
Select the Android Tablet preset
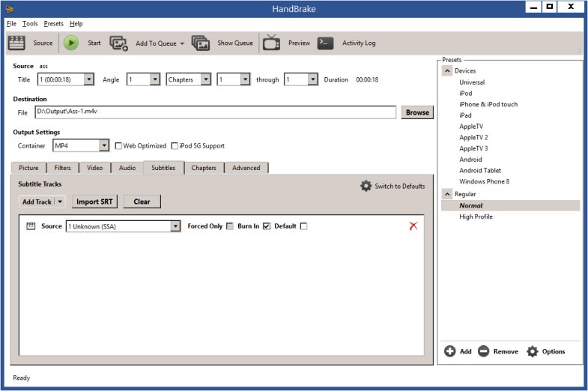[480, 170]
